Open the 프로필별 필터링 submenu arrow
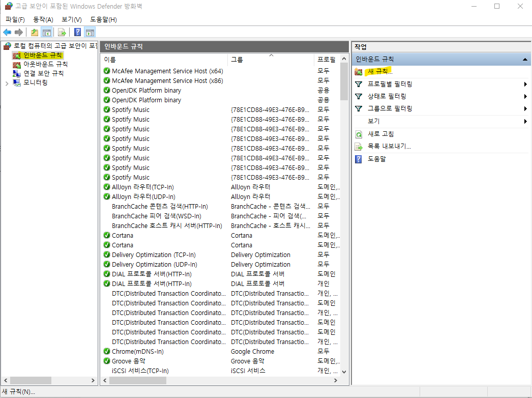Viewport: 532px width, 398px height. pos(525,84)
